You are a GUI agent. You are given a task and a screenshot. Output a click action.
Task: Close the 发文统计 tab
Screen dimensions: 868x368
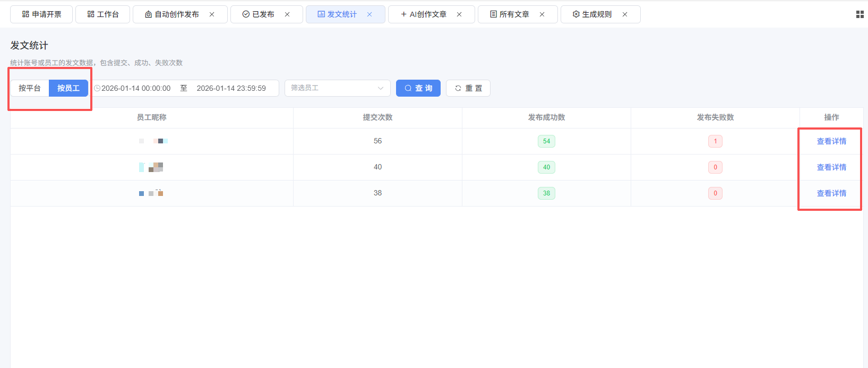[369, 14]
